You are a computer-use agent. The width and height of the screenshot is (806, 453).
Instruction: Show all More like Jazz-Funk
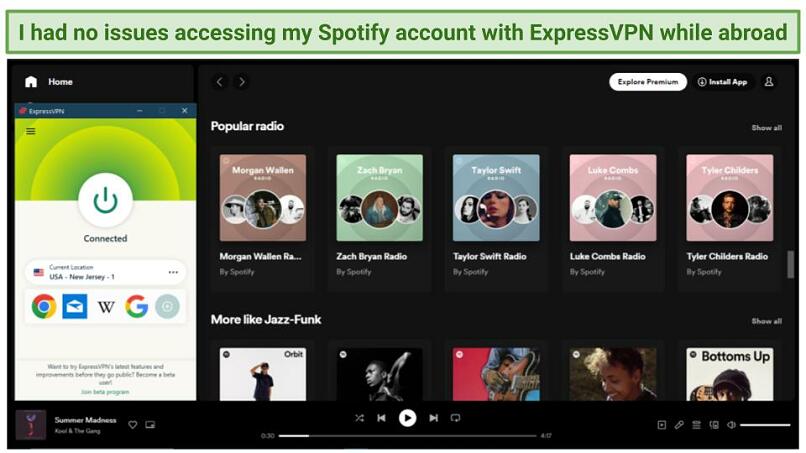pyautogui.click(x=766, y=321)
